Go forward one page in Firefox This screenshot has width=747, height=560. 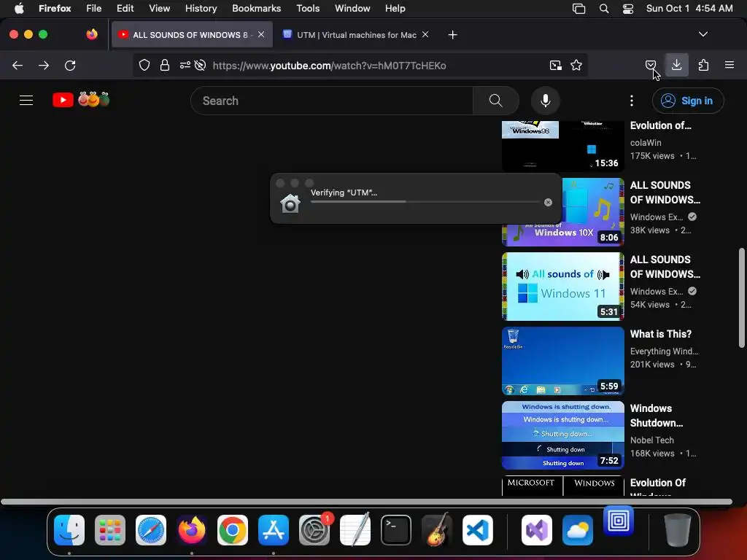coord(44,65)
